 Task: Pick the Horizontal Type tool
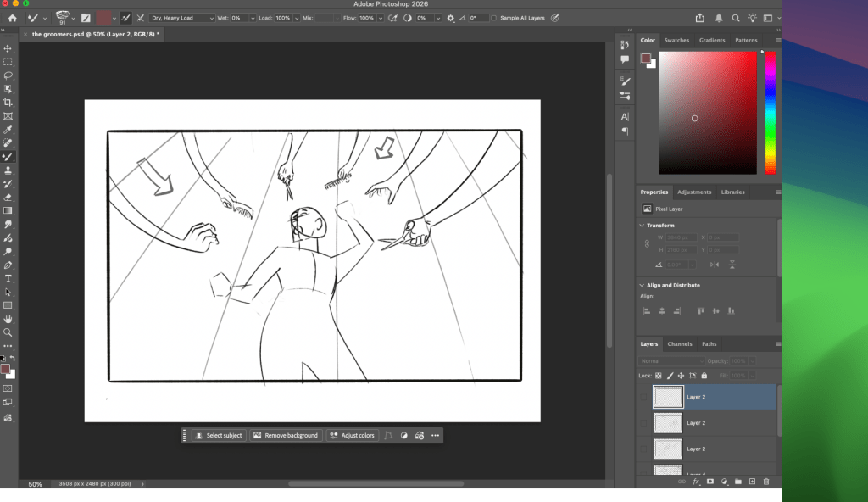pyautogui.click(x=8, y=278)
